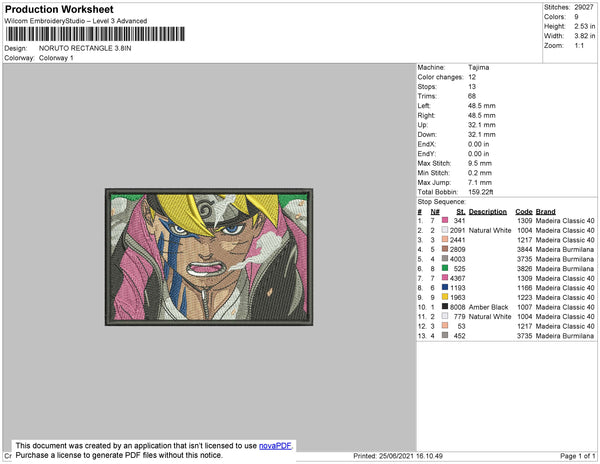Click 'Natural White' in stop row 11
Viewport: 600px width, 464px height.
[x=490, y=317]
